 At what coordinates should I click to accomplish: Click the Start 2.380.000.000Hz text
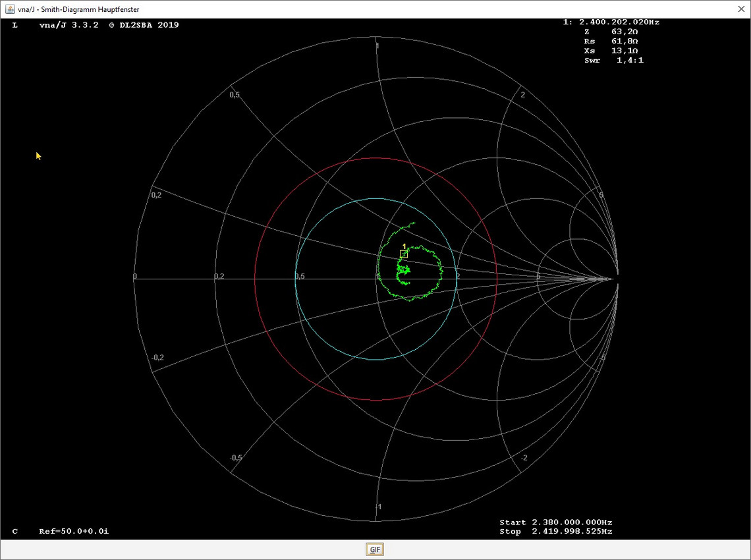556,522
